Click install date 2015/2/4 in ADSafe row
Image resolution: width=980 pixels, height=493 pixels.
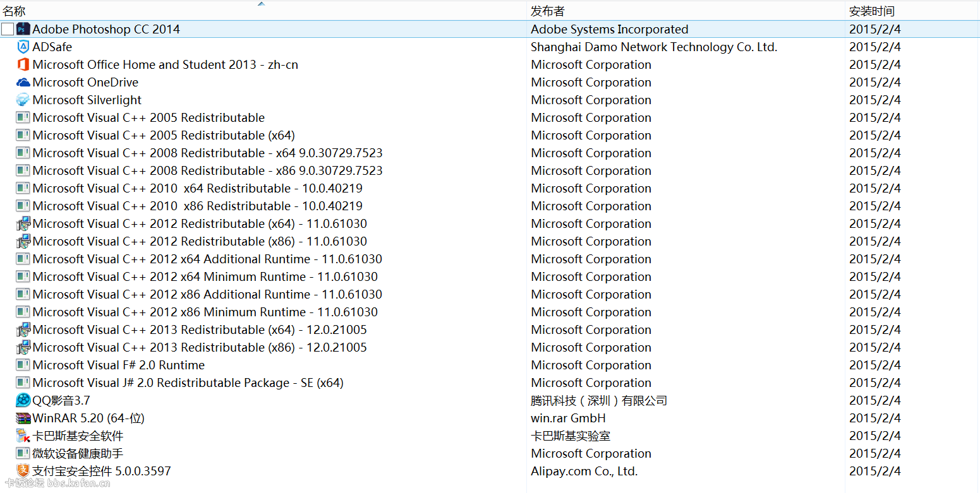pyautogui.click(x=875, y=47)
